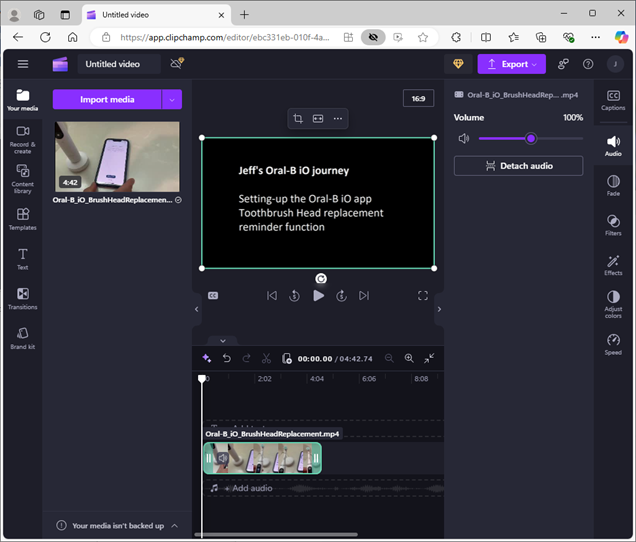
Task: Open the Captions panel tab
Action: point(613,100)
